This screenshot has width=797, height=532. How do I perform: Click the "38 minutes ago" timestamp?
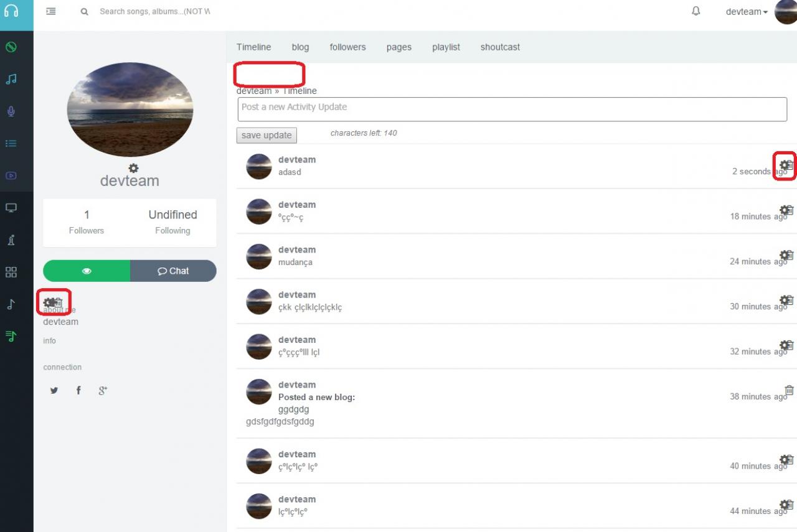click(x=758, y=396)
